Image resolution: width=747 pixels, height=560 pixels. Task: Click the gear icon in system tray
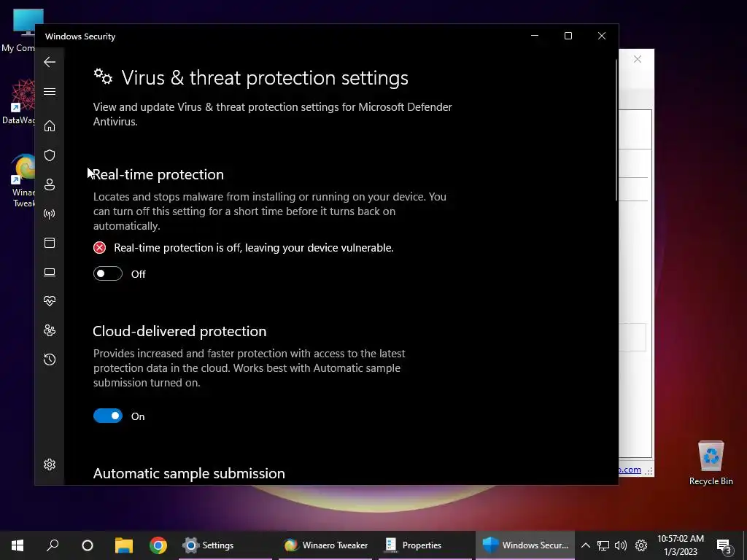641,545
